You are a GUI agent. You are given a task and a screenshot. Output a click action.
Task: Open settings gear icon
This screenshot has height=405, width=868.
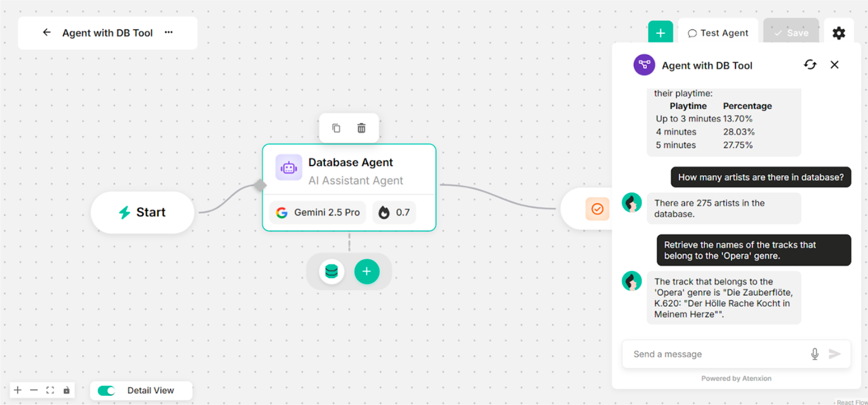click(x=839, y=33)
